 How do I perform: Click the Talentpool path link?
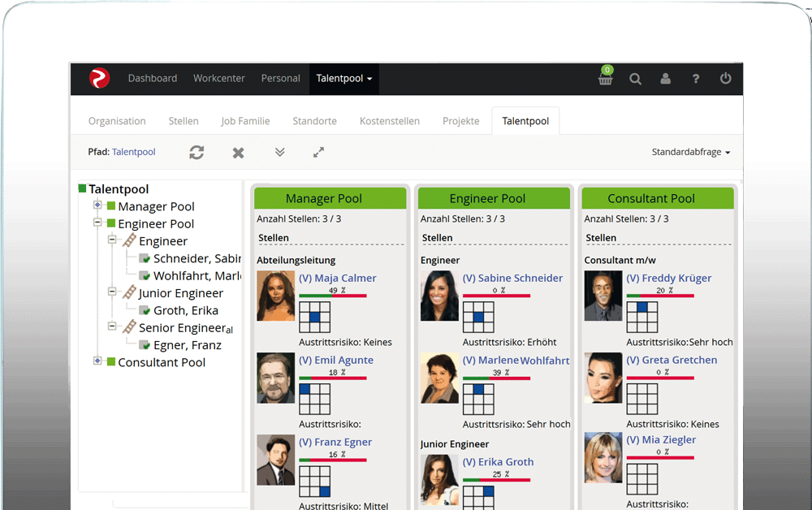click(134, 152)
